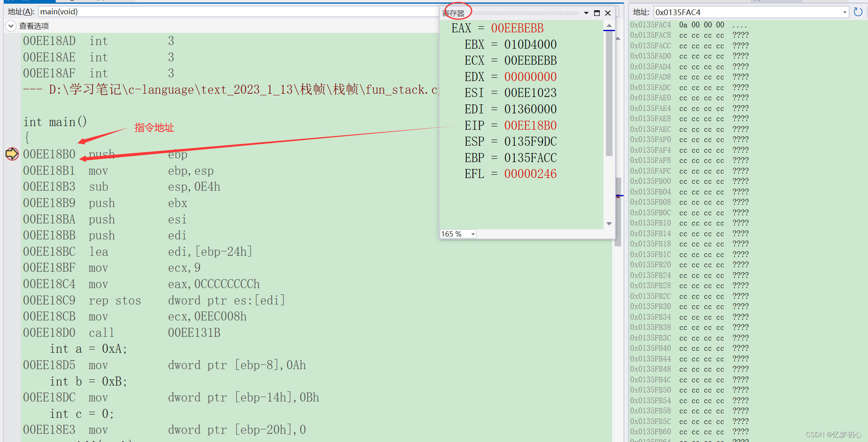
Task: Maximize the registers (寄存器) panel
Action: pos(597,13)
